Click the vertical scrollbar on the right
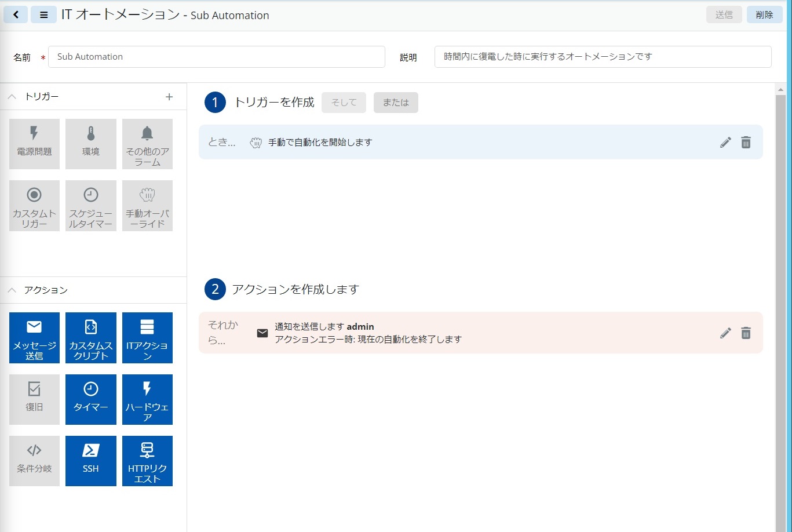This screenshot has width=792, height=532. tap(780, 290)
